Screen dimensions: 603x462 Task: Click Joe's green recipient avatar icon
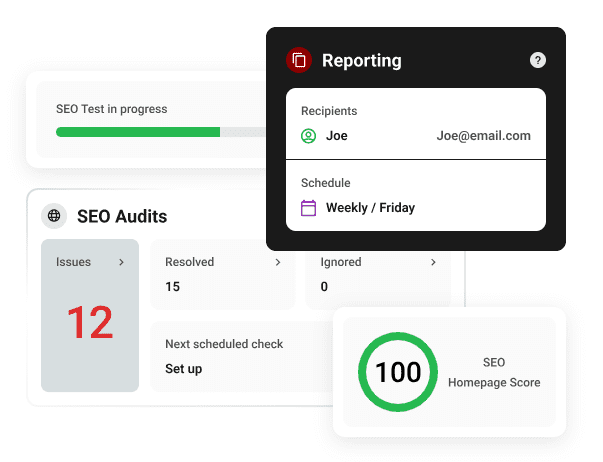tap(308, 136)
